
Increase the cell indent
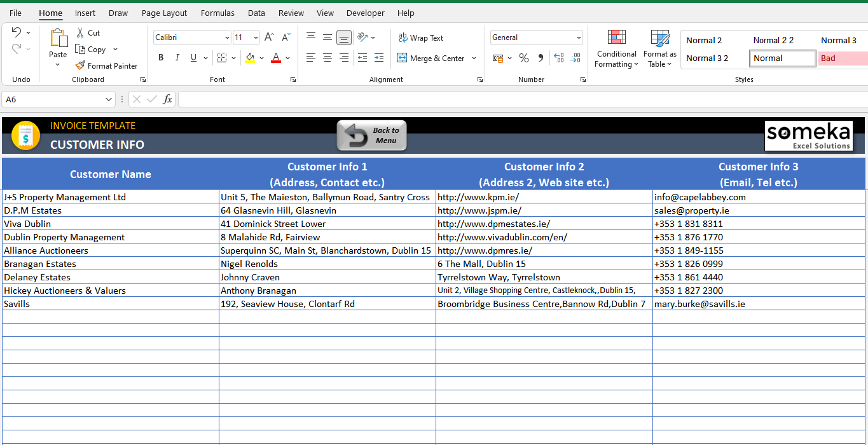379,58
